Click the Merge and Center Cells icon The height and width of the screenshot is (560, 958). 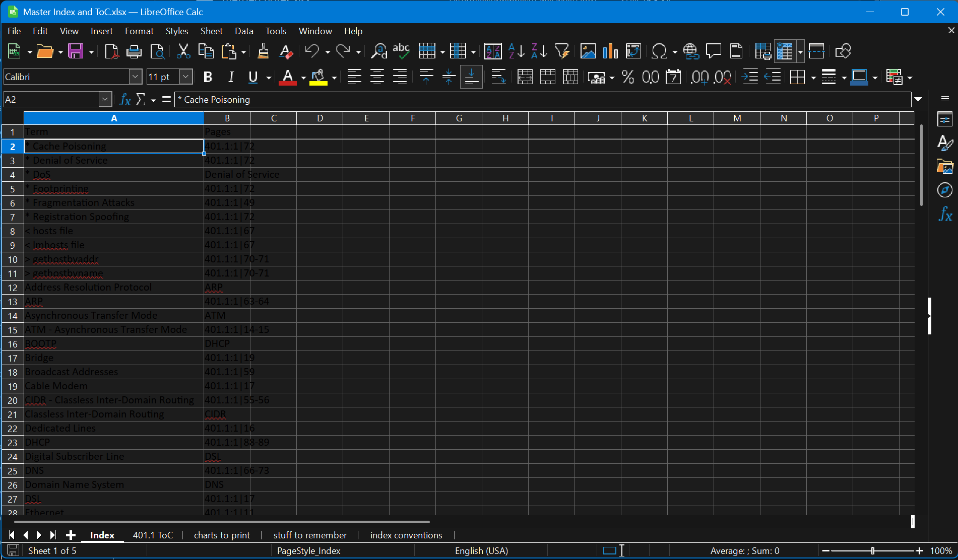click(x=525, y=77)
